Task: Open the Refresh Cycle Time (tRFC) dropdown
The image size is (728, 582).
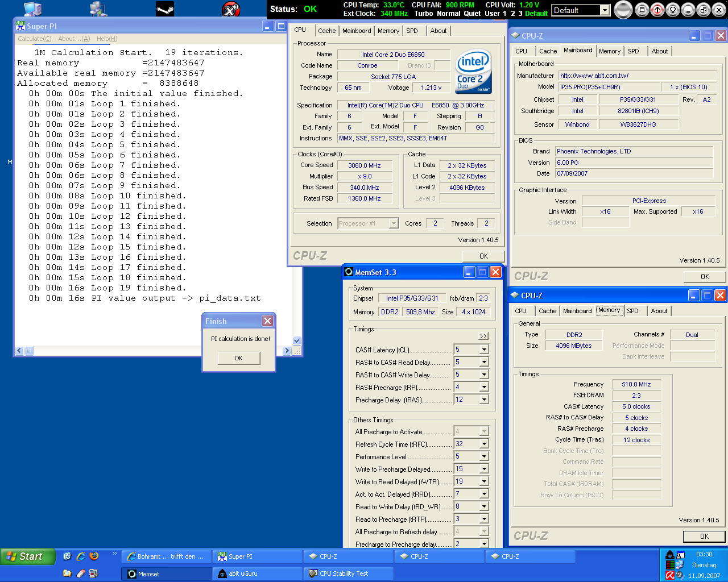Action: click(484, 444)
